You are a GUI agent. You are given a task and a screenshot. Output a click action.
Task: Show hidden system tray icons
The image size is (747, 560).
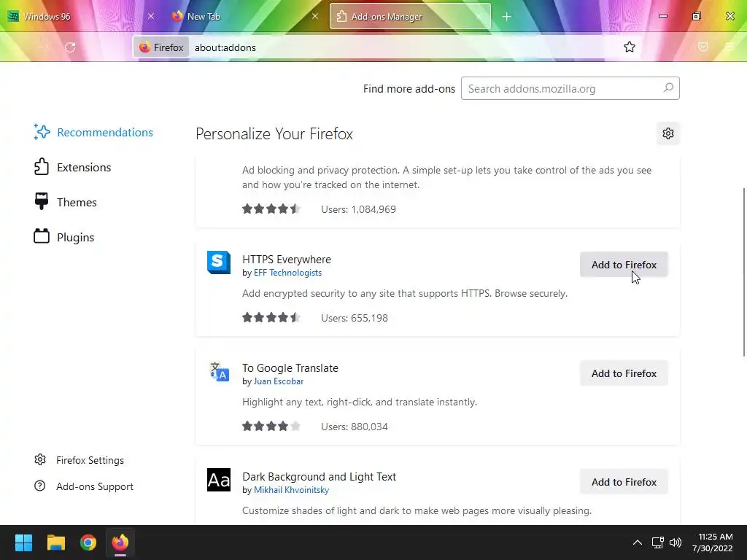point(637,542)
